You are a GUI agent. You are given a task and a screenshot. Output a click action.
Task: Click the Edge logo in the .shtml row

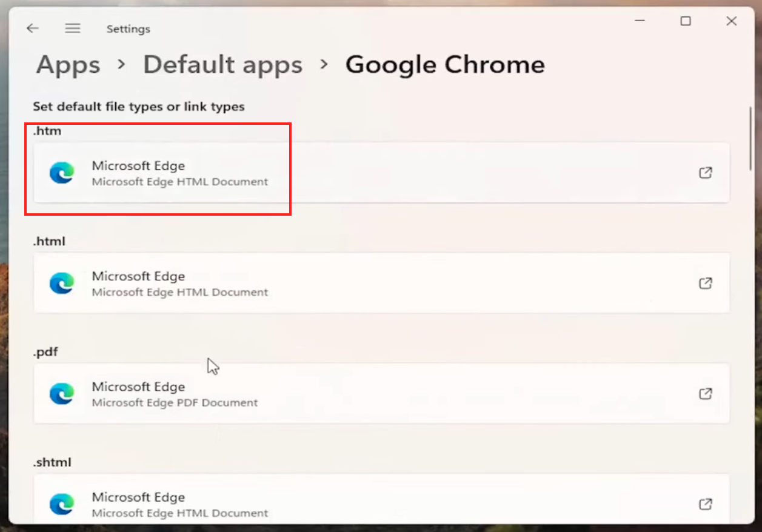pos(62,504)
